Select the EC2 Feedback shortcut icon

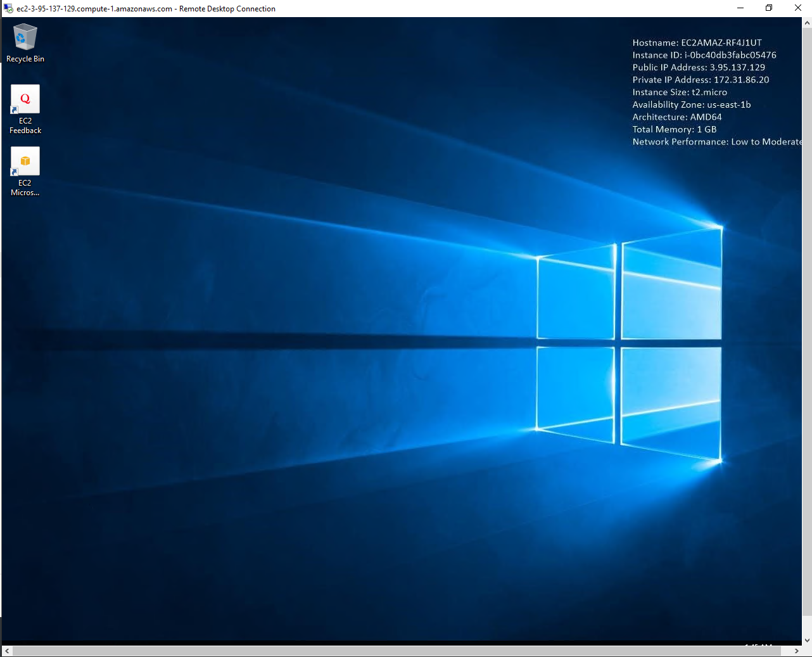25,110
